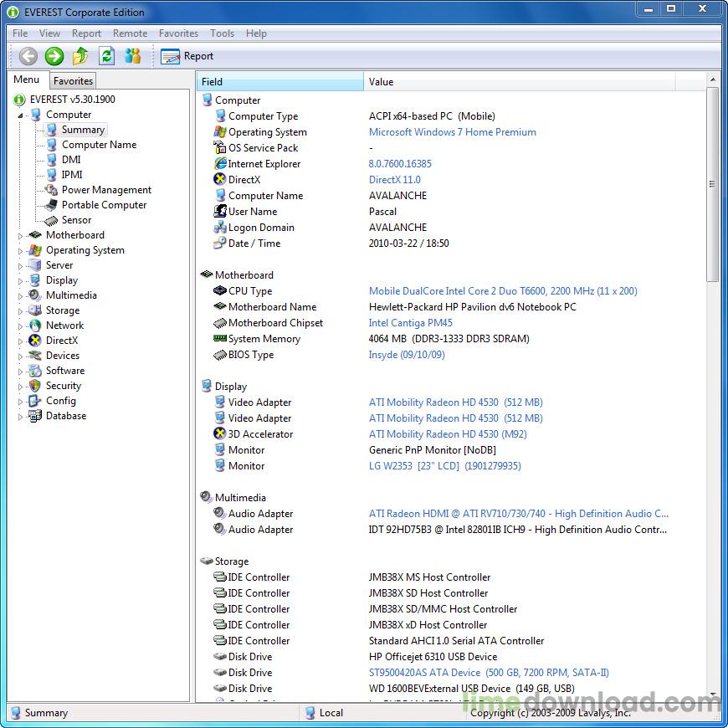728x728 pixels.
Task: Click the Refresh toolbar icon
Action: point(106,56)
